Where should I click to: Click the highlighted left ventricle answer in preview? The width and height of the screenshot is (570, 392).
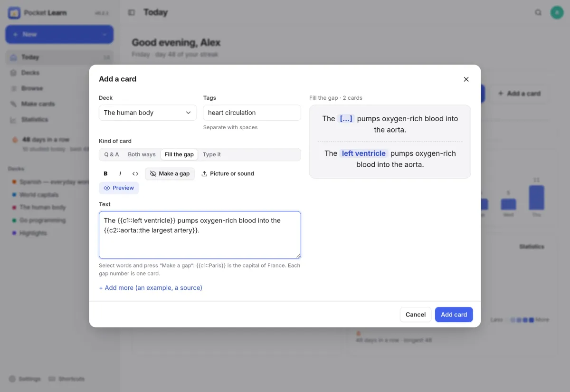[364, 153]
